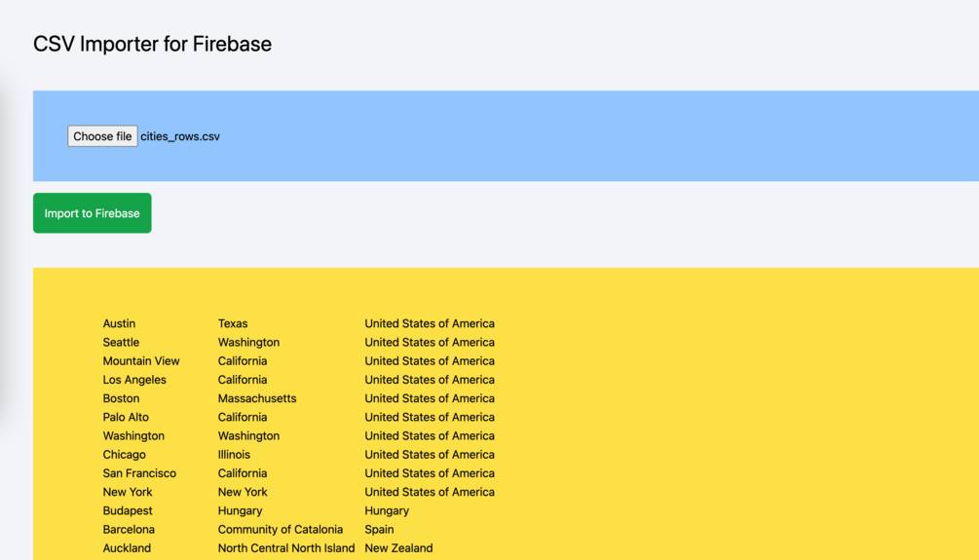
Task: Select the Chicago city cell
Action: (x=125, y=455)
